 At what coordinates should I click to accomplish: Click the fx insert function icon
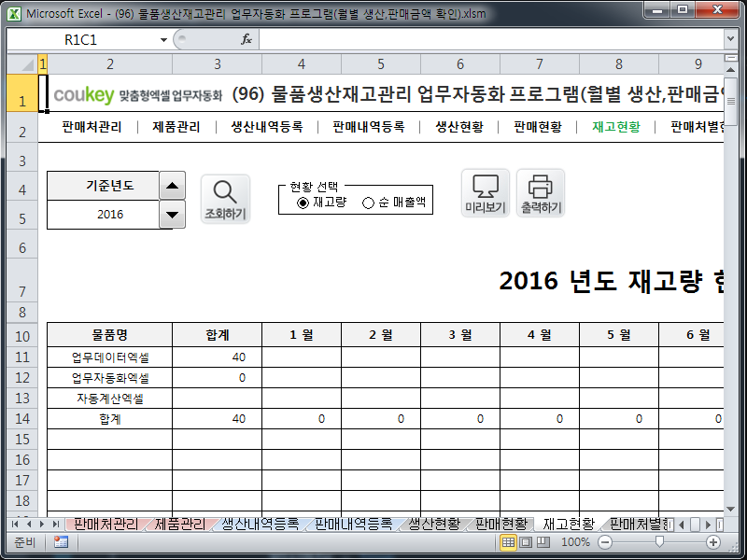[x=247, y=39]
